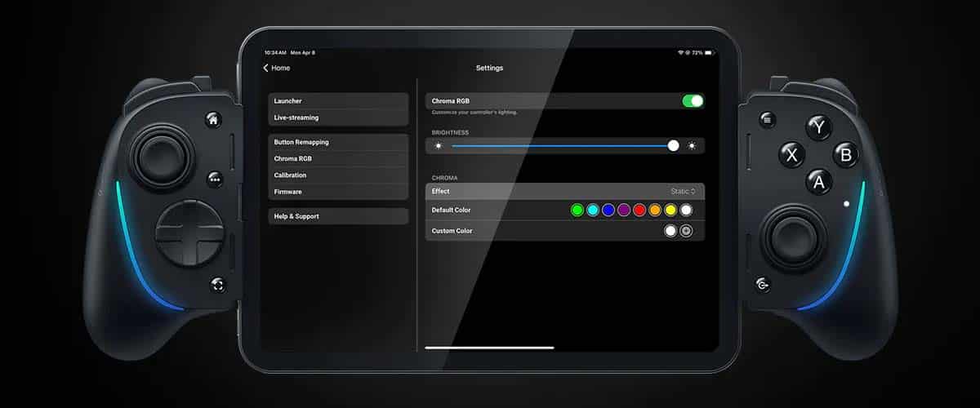Click the battery indicator in status bar
980x408 pixels.
click(x=709, y=53)
